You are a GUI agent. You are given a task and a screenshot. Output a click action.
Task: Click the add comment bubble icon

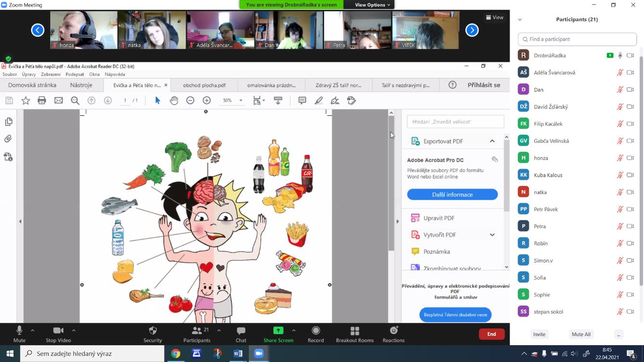[x=302, y=100]
